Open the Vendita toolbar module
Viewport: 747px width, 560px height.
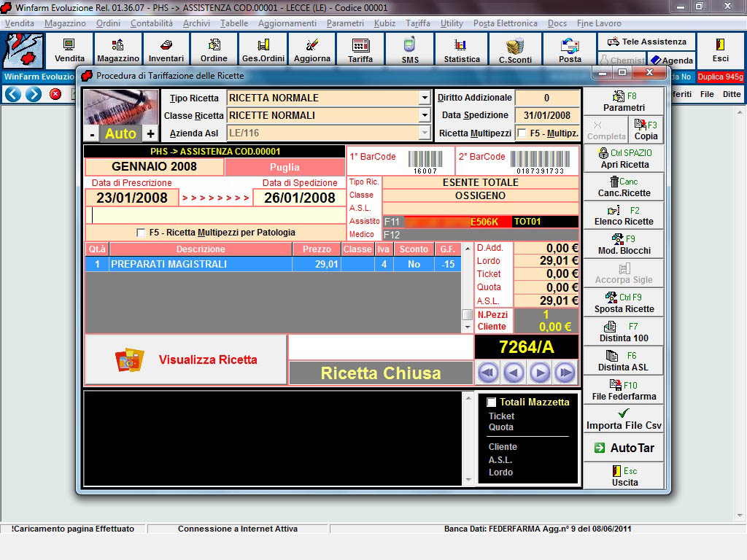69,50
